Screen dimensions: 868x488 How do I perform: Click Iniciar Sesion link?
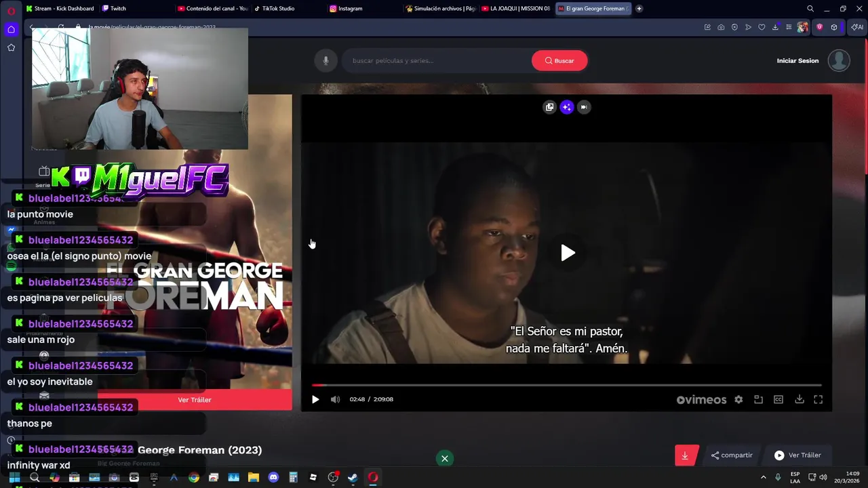(797, 60)
